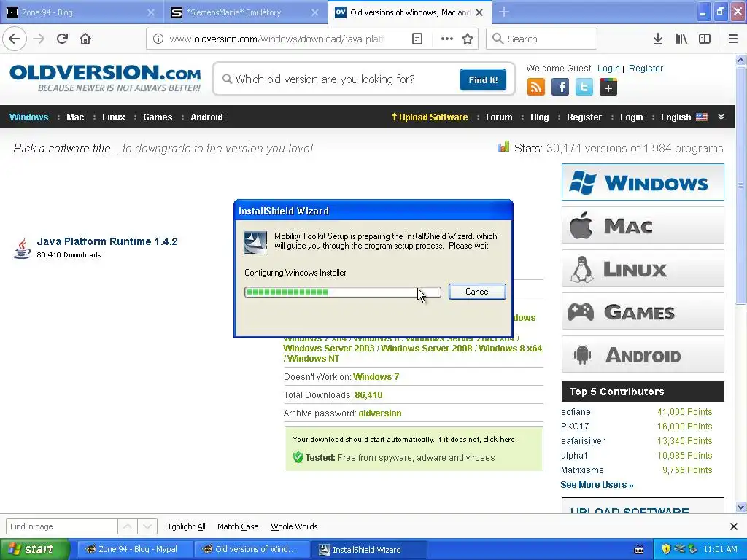Click the page vertical scrollbar
The width and height of the screenshot is (747, 560).
click(x=741, y=284)
